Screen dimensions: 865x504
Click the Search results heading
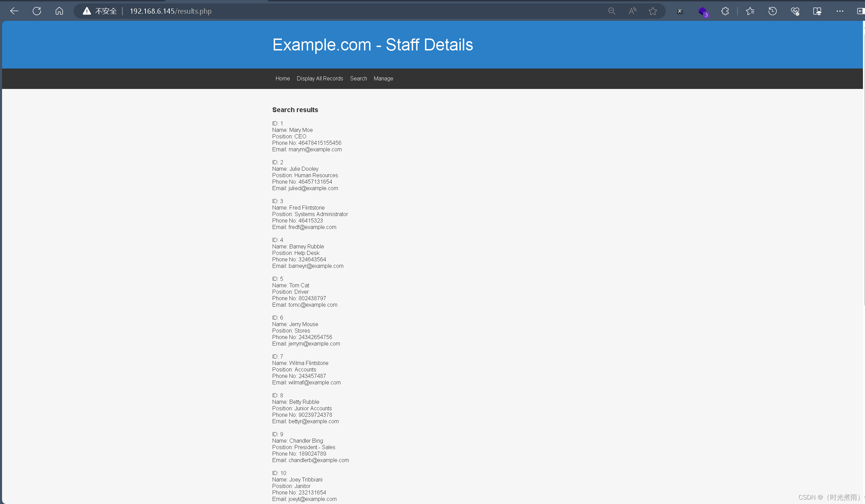(295, 110)
